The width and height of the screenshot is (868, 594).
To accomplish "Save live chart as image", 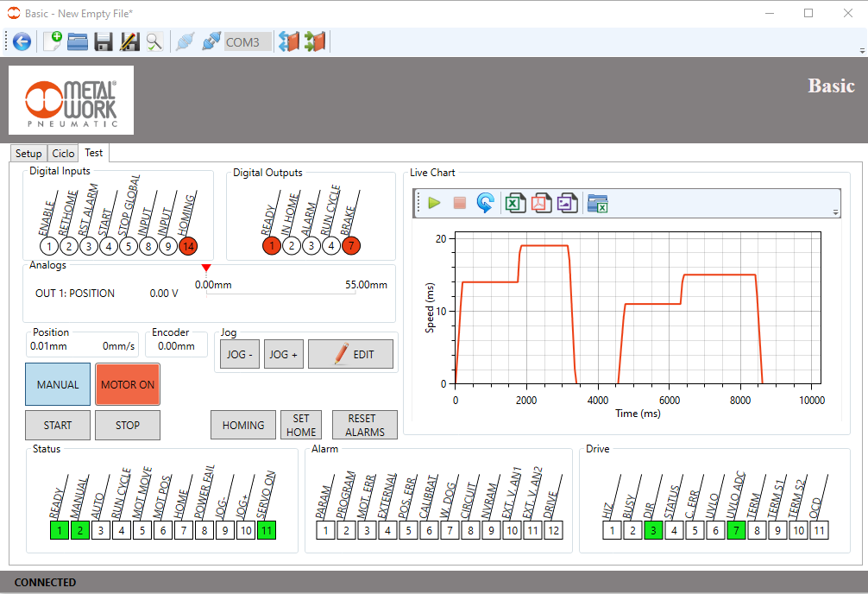I will click(x=566, y=203).
